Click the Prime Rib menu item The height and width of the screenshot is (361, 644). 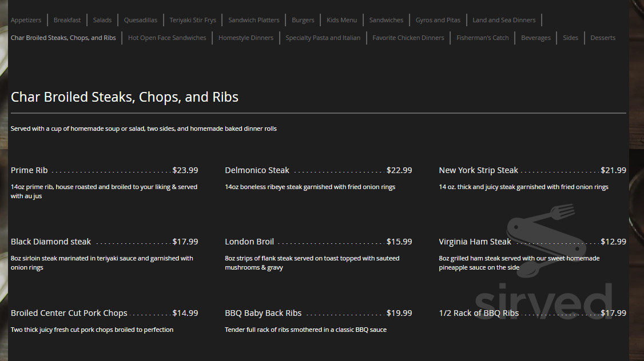click(x=29, y=170)
